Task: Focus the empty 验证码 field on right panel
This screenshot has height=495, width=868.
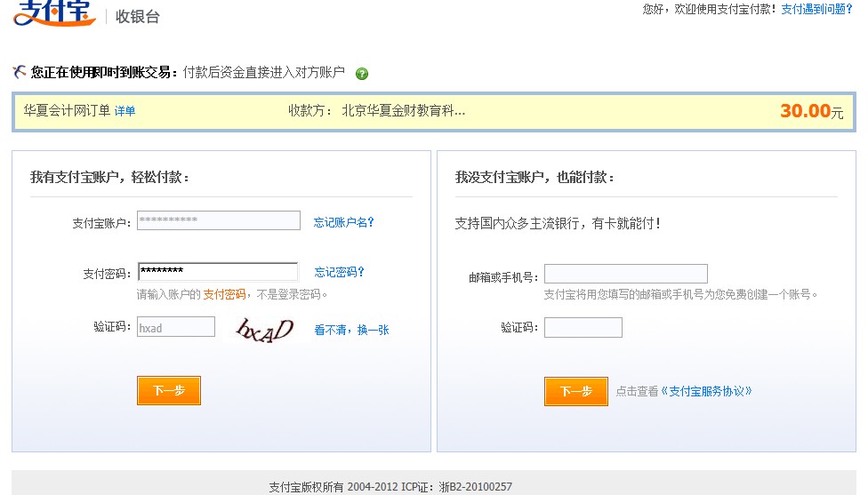Action: click(x=583, y=327)
